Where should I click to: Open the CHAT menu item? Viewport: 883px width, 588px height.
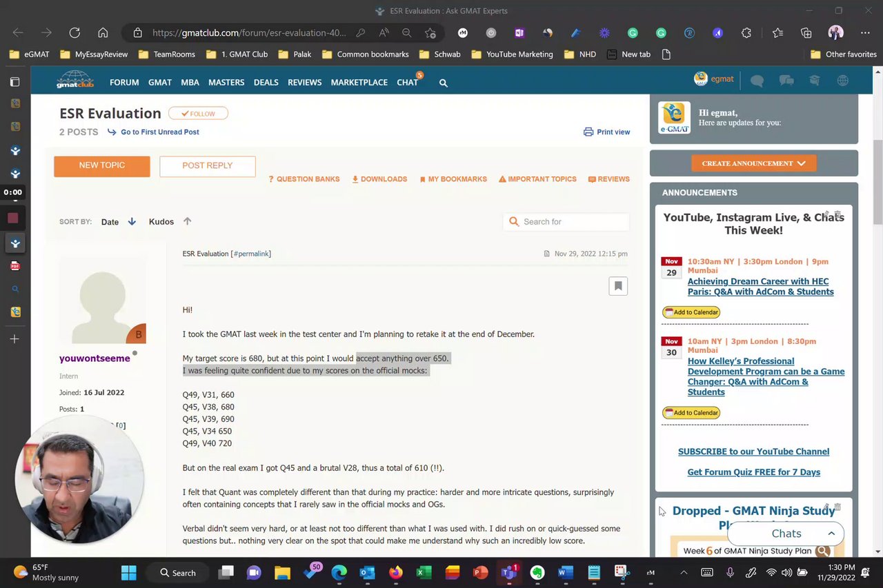(x=407, y=83)
